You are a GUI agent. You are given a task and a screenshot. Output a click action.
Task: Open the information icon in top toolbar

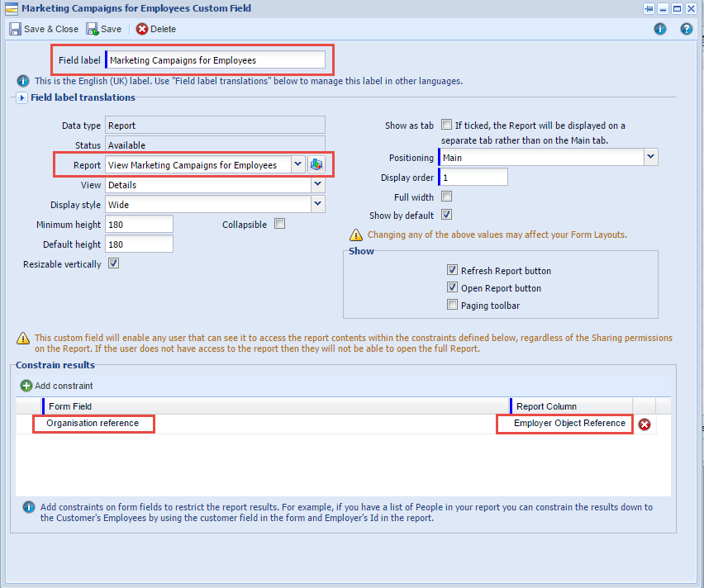point(659,29)
